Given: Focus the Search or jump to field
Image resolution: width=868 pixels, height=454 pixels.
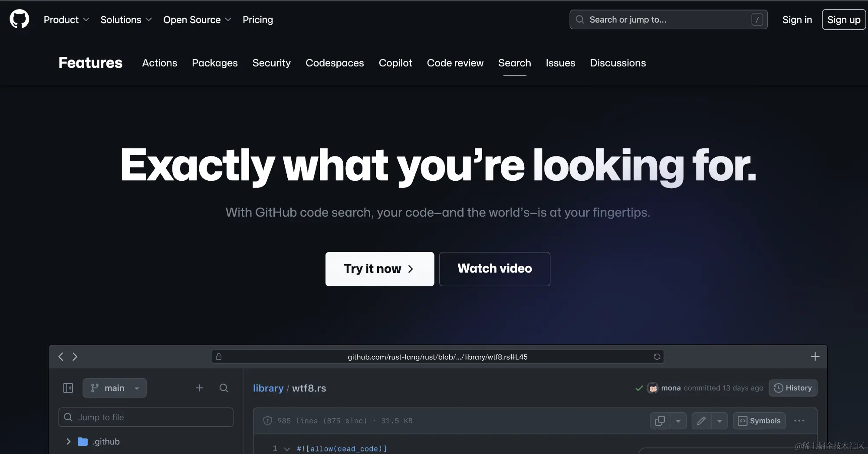Looking at the screenshot, I should tap(668, 20).
